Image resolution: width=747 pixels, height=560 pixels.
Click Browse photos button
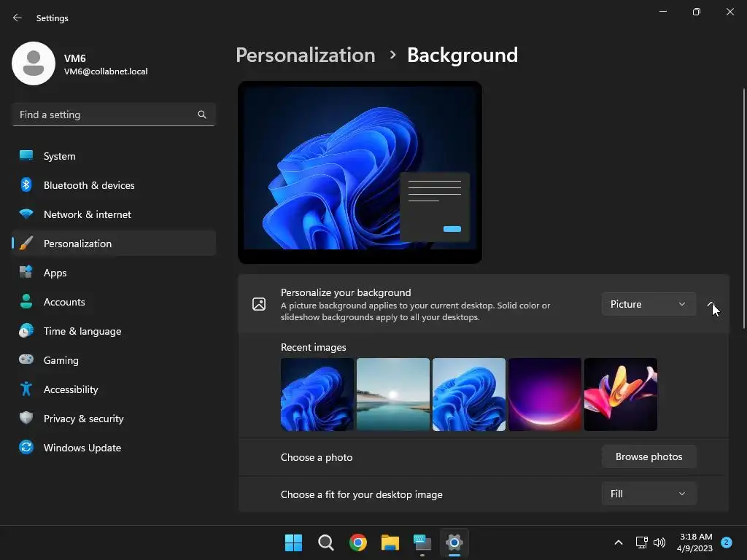pyautogui.click(x=649, y=456)
